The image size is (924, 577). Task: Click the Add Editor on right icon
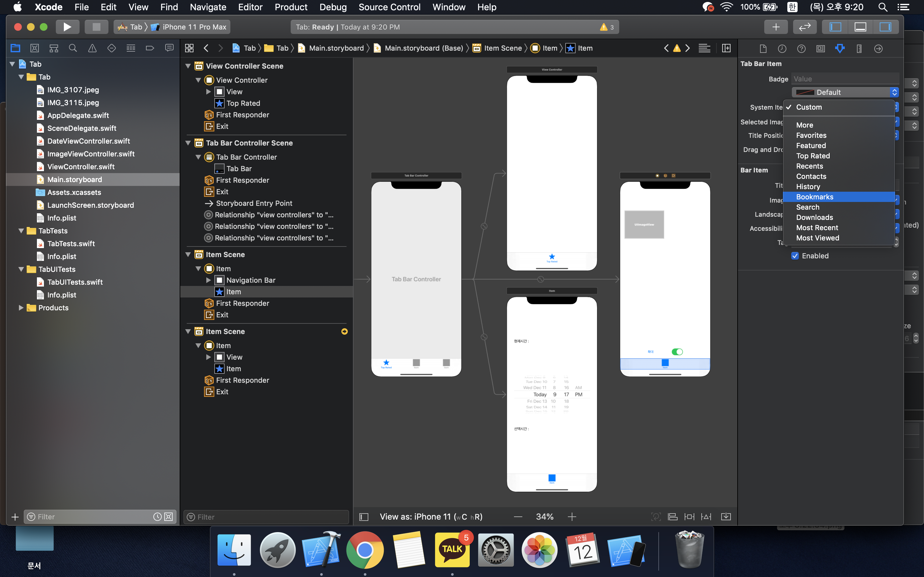726,48
